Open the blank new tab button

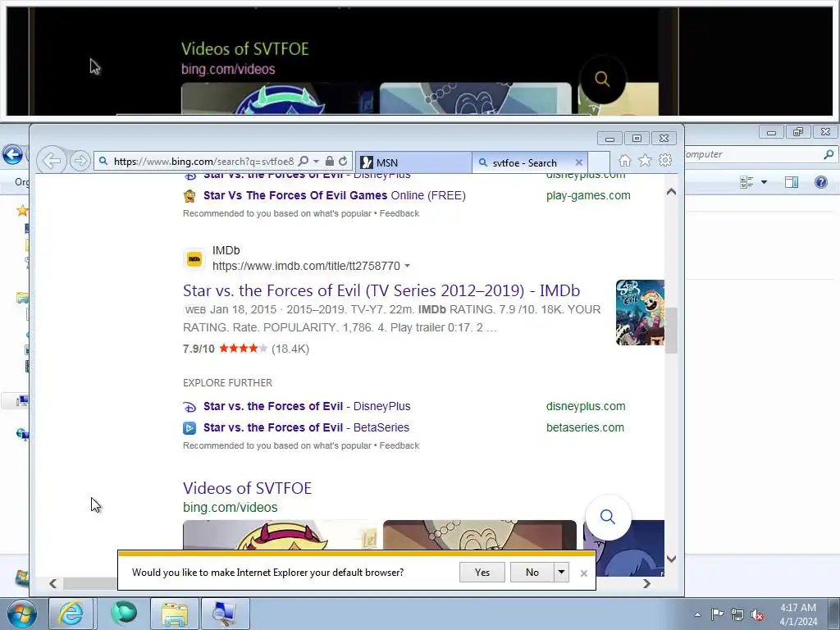click(599, 162)
